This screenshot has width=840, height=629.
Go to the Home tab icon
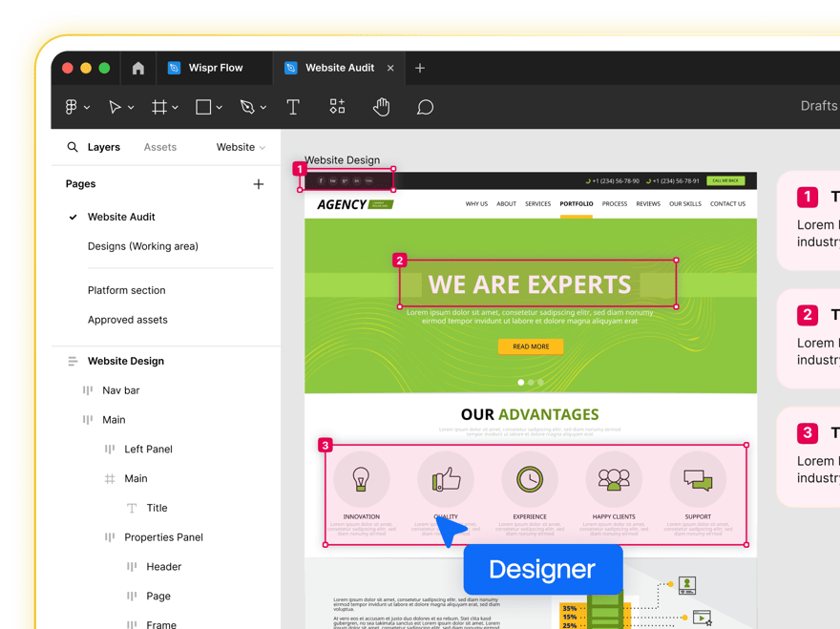tap(138, 68)
